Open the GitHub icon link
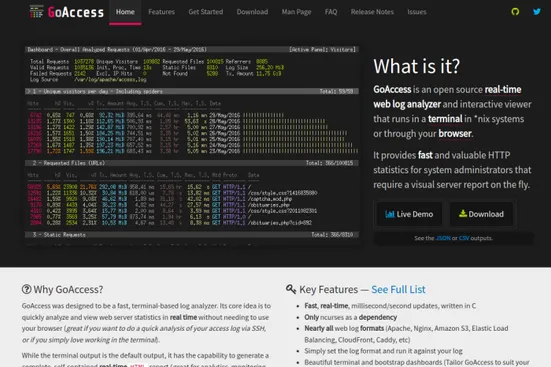This screenshot has width=551, height=367. 515,12
